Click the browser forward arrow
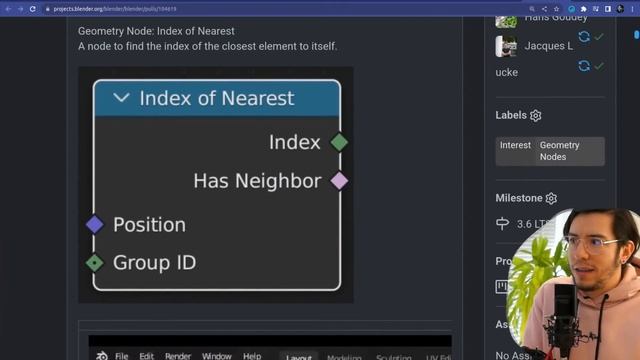The width and height of the screenshot is (640, 360). (x=20, y=9)
